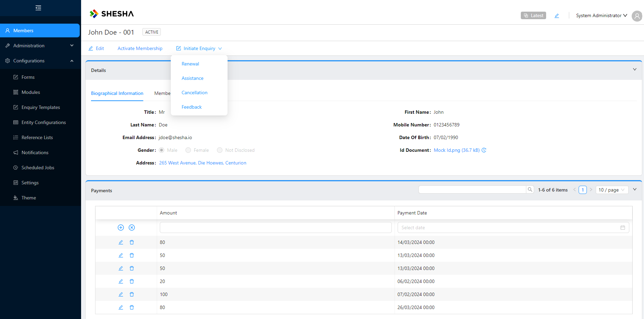The image size is (644, 319).
Task: Select the Male gender radio button
Action: [162, 150]
